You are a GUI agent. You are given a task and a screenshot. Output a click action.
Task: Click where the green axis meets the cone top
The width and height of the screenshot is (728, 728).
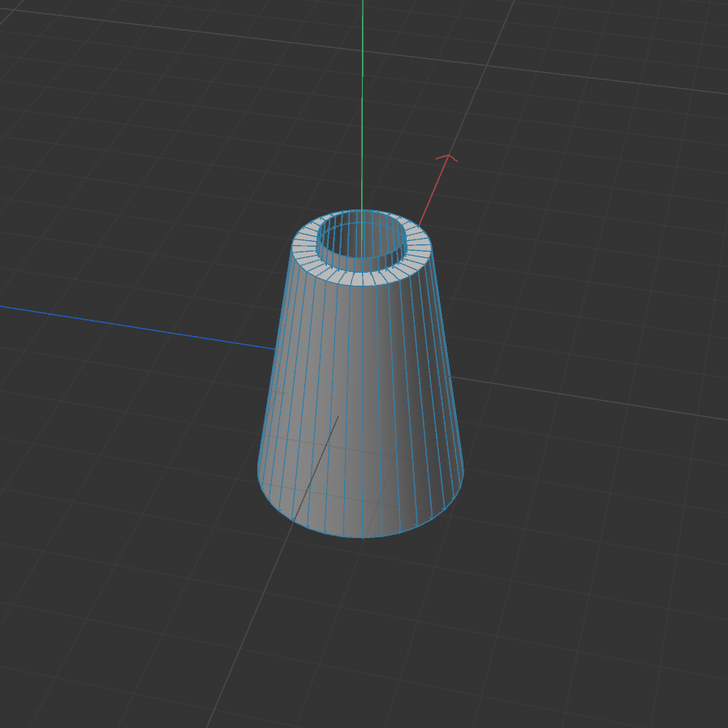click(x=360, y=209)
